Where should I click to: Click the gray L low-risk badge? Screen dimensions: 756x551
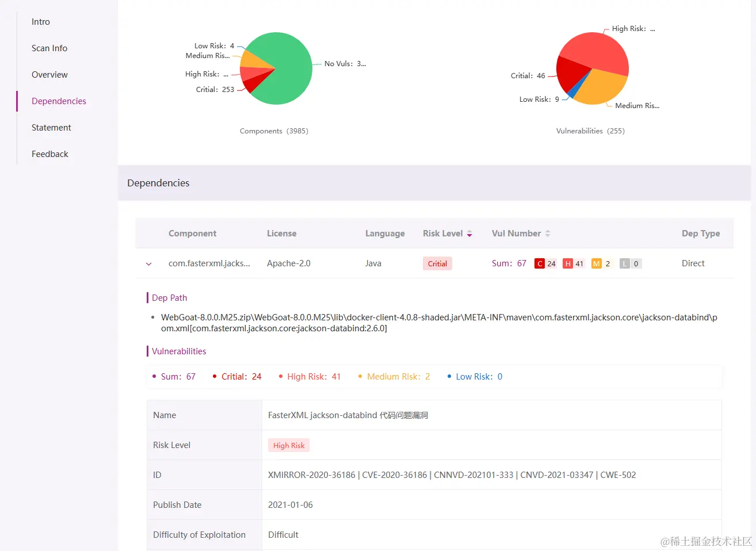(625, 263)
